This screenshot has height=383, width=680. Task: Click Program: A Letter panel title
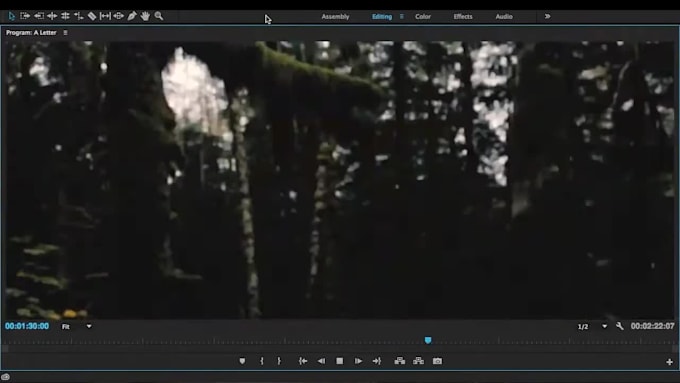pyautogui.click(x=31, y=33)
